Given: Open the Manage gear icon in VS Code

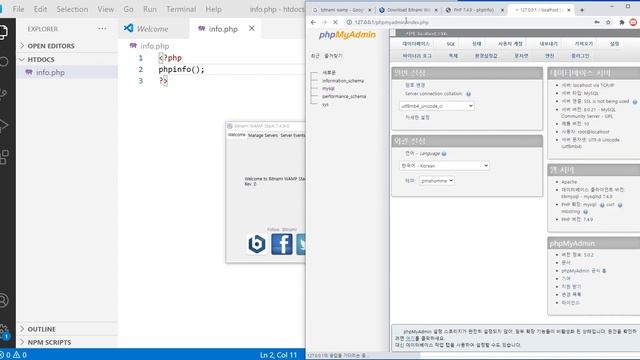Looking at the screenshot, I should point(4,331).
